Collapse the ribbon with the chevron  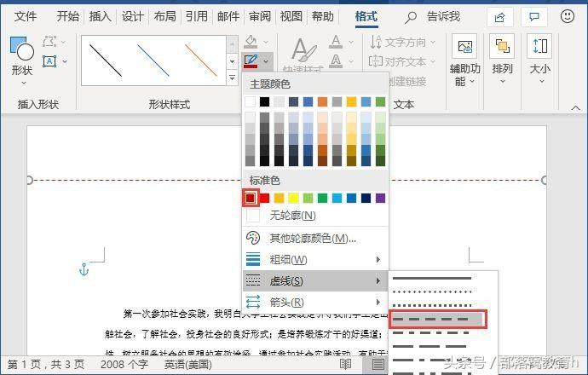(x=575, y=107)
